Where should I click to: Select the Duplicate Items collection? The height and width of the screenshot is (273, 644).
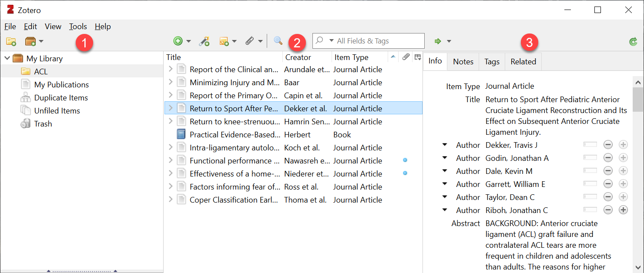coord(61,98)
